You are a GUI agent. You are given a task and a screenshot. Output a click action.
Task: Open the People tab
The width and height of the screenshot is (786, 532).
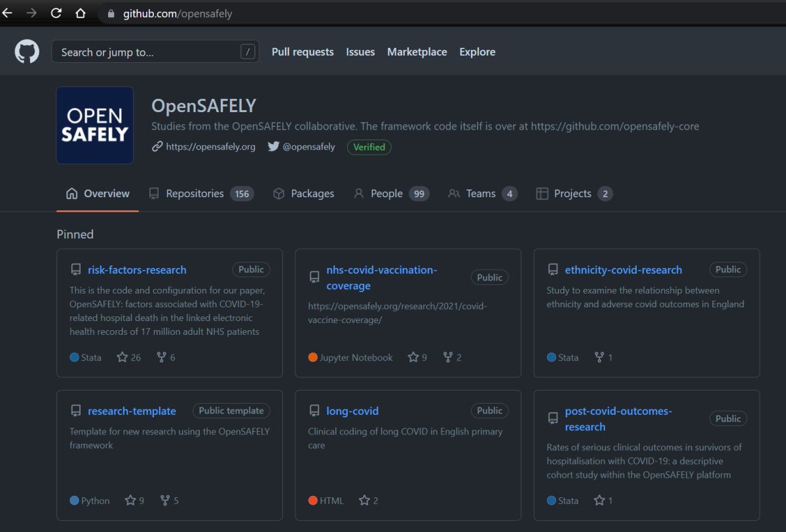(391, 193)
